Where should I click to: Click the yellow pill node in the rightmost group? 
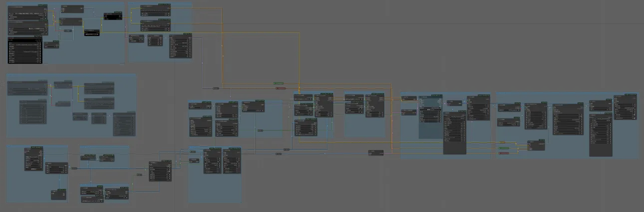[x=502, y=142]
